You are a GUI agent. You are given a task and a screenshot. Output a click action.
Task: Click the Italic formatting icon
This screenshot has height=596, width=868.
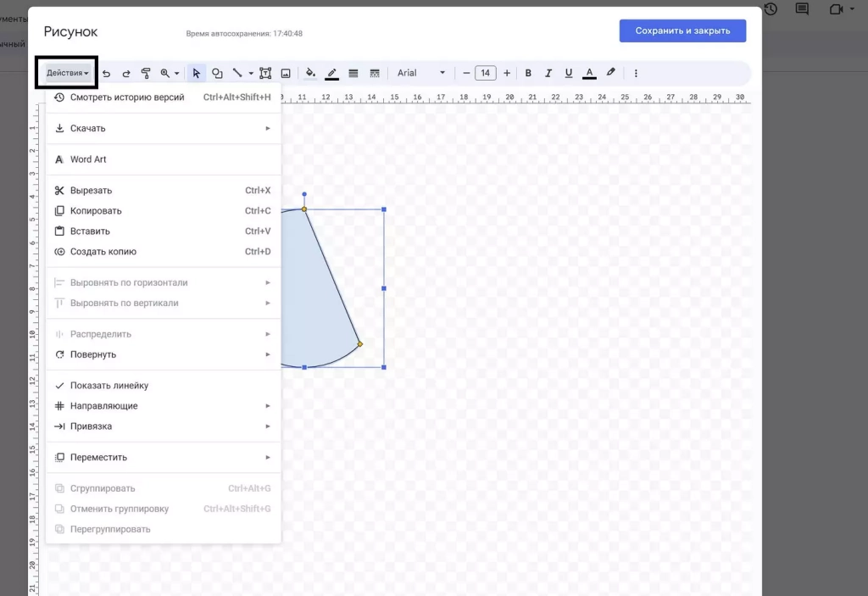[x=548, y=74]
